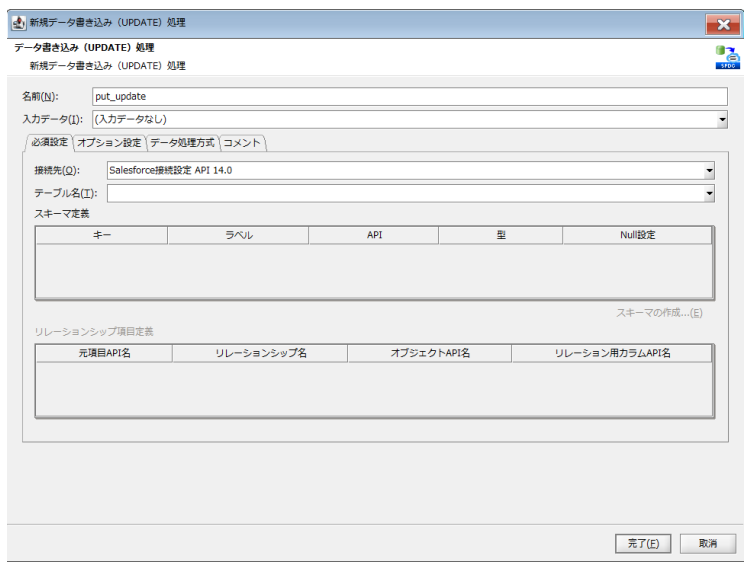Click the 名前 field containing put_update
Image resolution: width=750 pixels, height=569 pixels.
(408, 97)
